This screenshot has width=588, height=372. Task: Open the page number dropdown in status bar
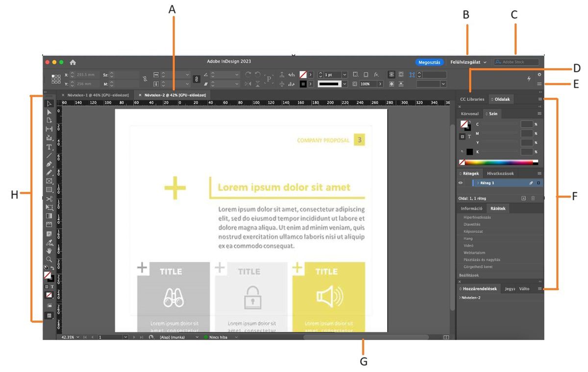(125, 337)
